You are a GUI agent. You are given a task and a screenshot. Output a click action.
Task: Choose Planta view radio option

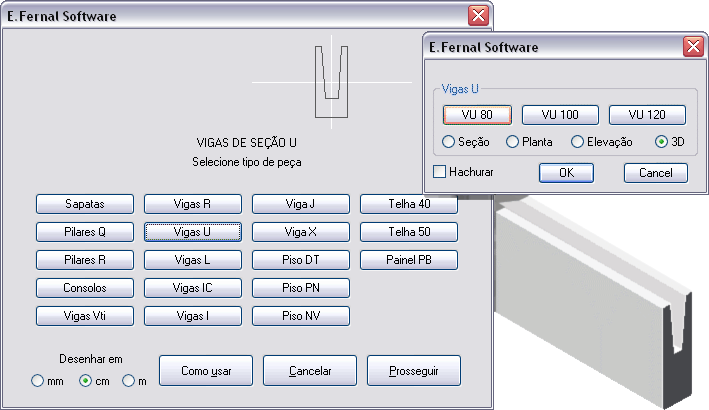(513, 142)
